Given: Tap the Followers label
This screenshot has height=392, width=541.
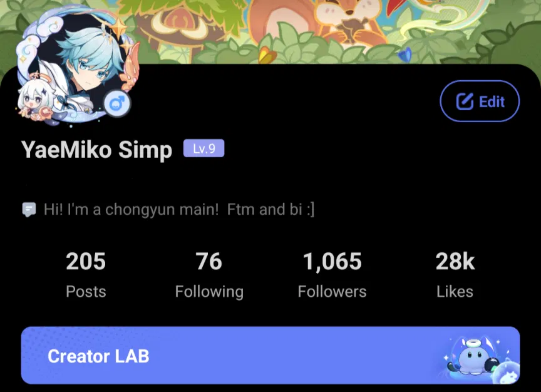Looking at the screenshot, I should pos(332,292).
